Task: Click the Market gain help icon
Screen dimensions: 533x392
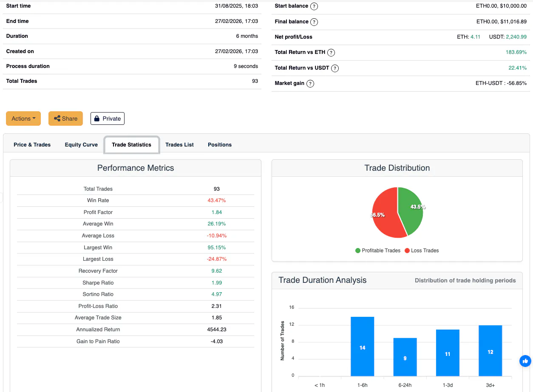Action: tap(310, 84)
